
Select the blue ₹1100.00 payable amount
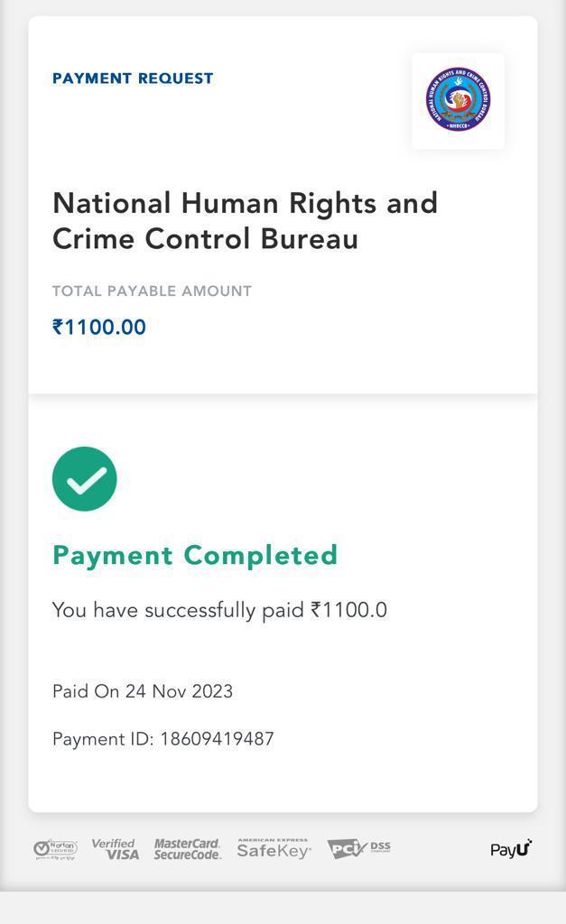click(x=99, y=327)
